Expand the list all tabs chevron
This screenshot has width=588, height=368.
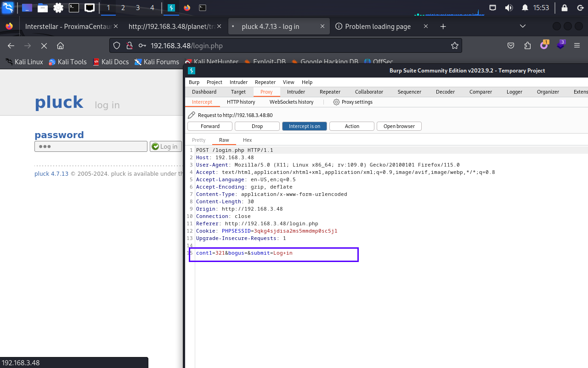[522, 26]
